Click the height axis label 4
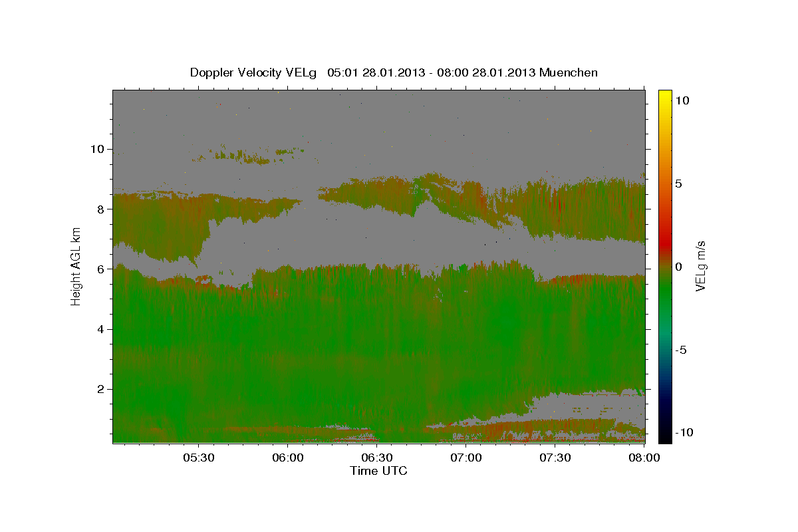This screenshot has height=532, width=798. (100, 329)
